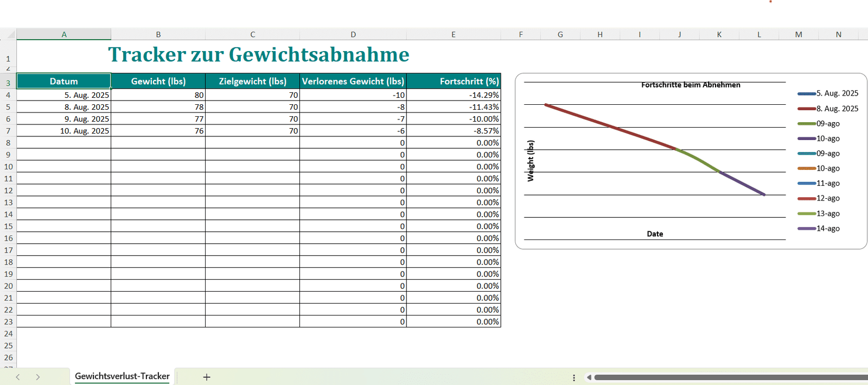Click the chart's Weight (lbs) axis title

[531, 161]
